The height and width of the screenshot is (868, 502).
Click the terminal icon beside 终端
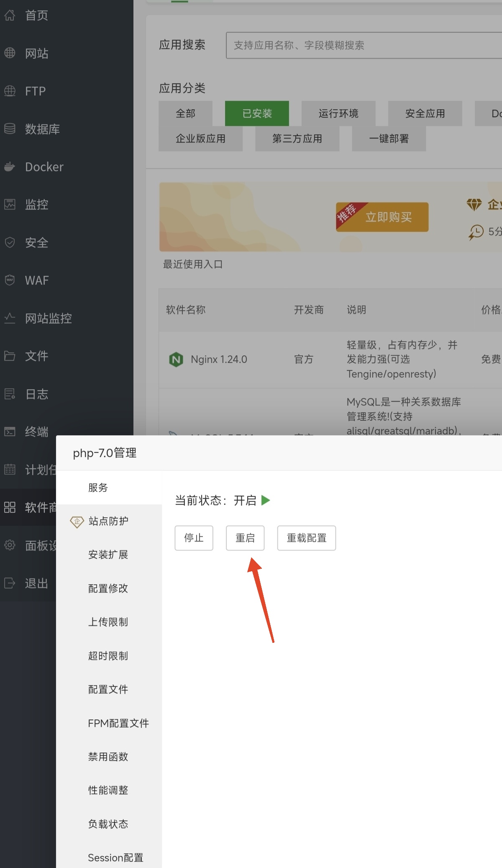[x=10, y=431]
